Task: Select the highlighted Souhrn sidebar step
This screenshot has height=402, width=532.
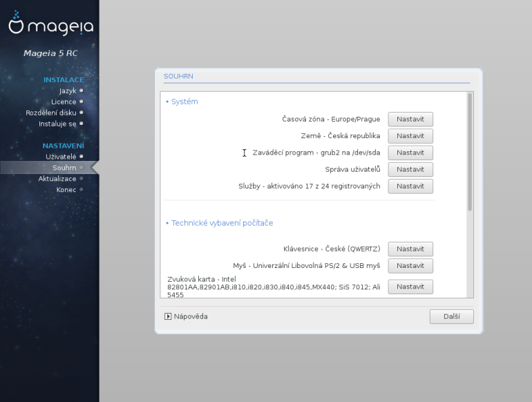Action: [x=50, y=168]
